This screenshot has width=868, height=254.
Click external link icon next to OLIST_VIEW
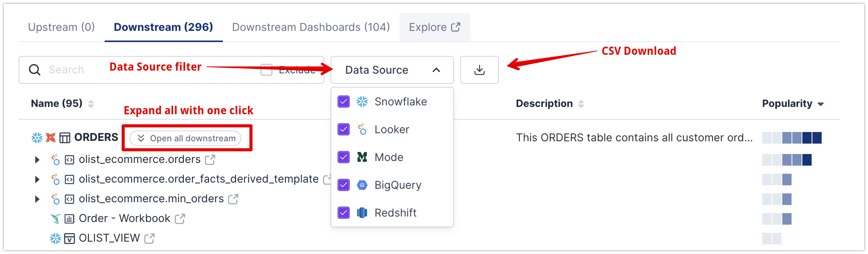point(149,239)
